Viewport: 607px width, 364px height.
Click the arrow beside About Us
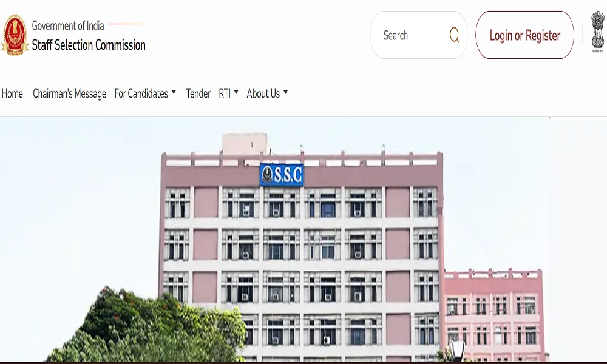click(286, 92)
